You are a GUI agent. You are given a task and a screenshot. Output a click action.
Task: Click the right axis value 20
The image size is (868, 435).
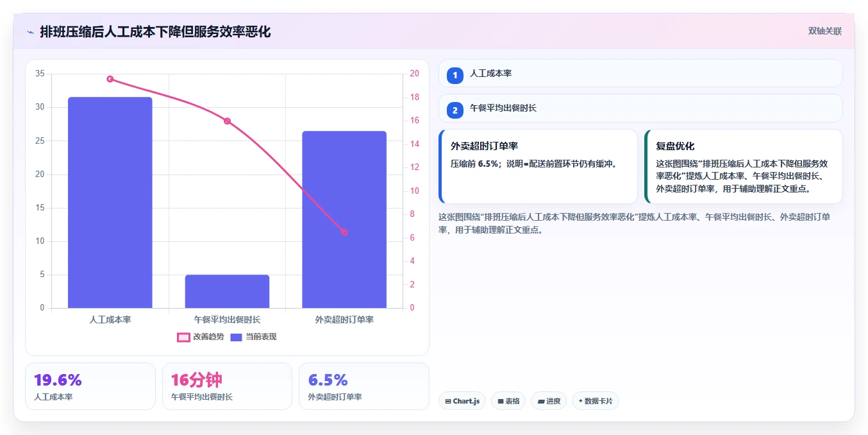(x=415, y=74)
